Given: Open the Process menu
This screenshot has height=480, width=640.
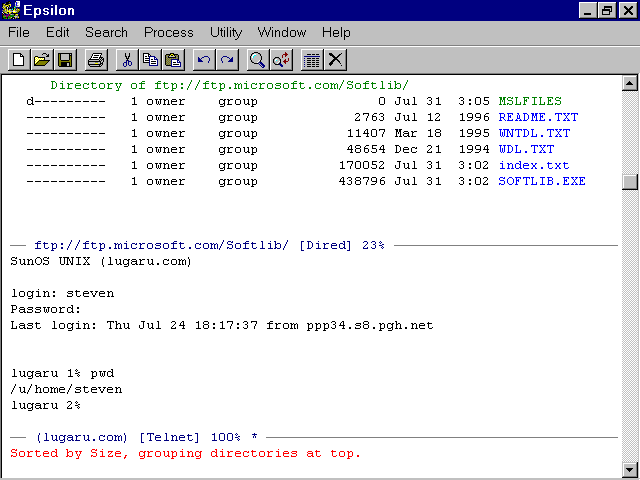Looking at the screenshot, I should (x=169, y=33).
